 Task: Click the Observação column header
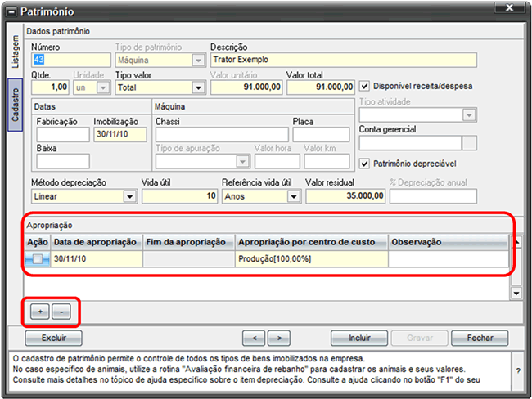pos(449,242)
